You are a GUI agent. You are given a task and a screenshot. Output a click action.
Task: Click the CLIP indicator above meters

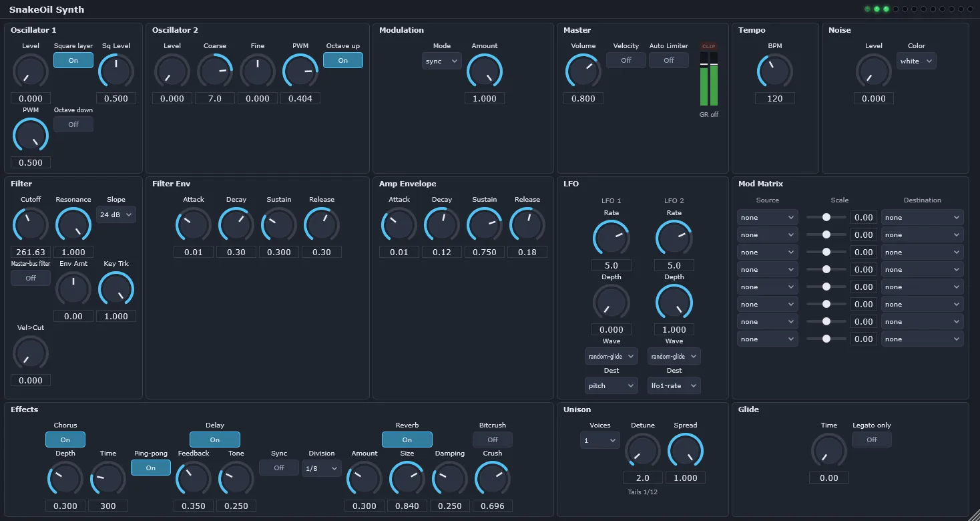pyautogui.click(x=709, y=46)
